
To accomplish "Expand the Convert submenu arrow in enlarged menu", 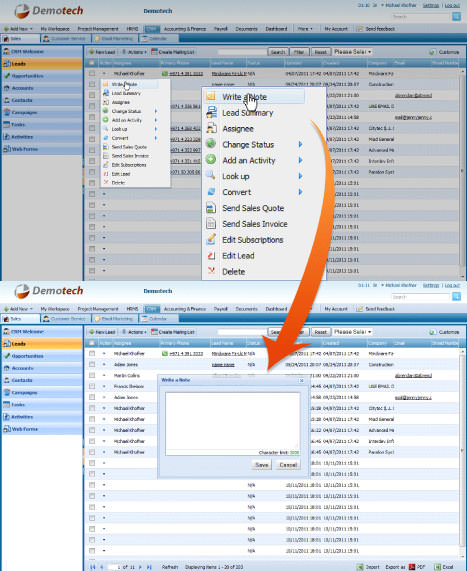I will 301,192.
